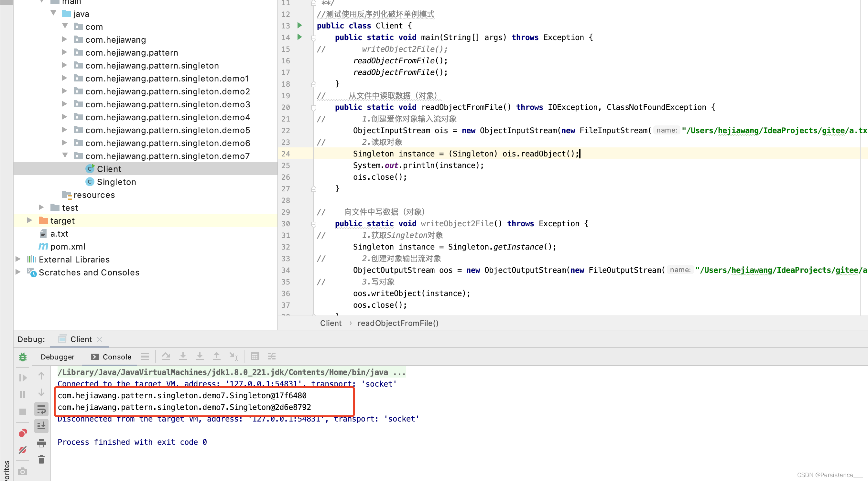868x481 pixels.
Task: Click first readObjectFromFile() call on line 16
Action: point(400,61)
